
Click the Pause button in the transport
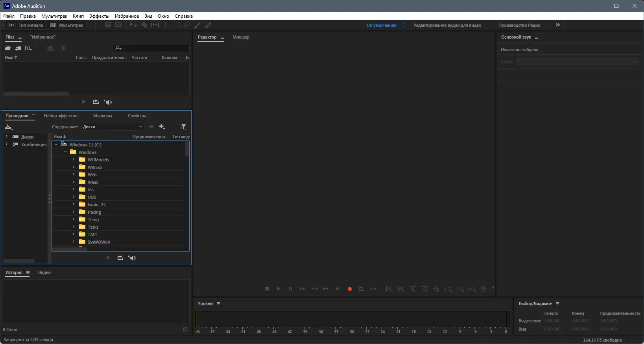(291, 289)
